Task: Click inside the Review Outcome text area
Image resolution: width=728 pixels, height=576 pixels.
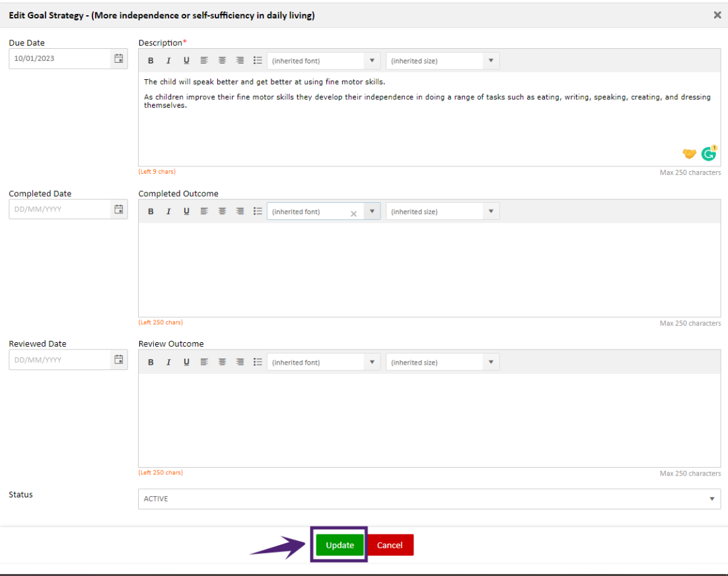Action: pyautogui.click(x=429, y=420)
